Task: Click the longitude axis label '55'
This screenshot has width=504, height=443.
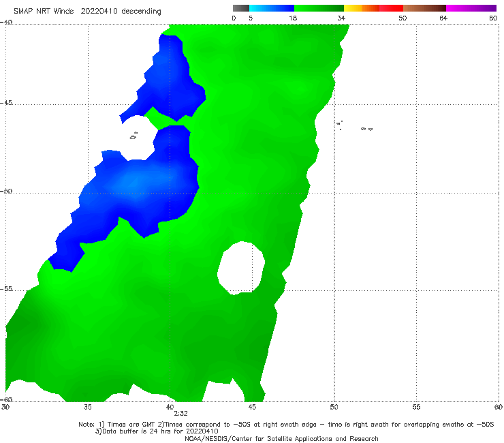Action: (x=416, y=407)
